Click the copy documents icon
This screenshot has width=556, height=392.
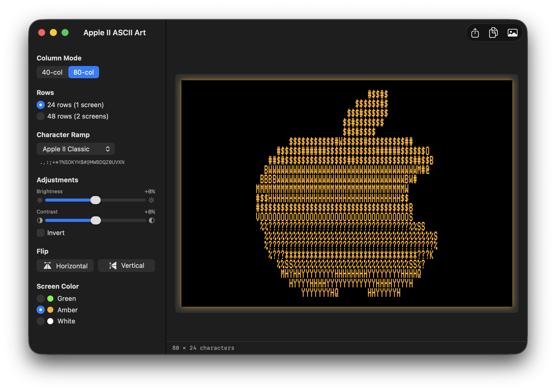[493, 33]
